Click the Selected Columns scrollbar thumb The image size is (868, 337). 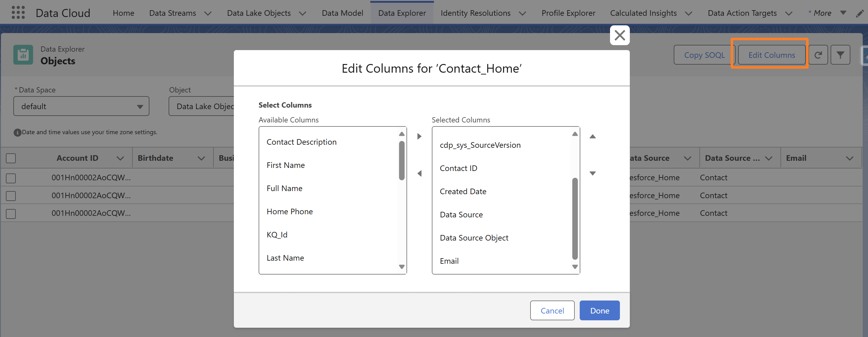(x=575, y=219)
